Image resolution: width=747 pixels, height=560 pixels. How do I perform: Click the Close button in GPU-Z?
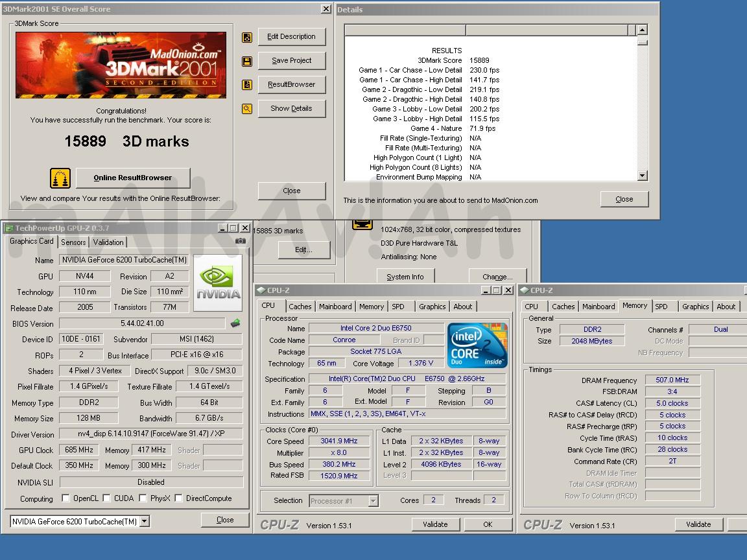pyautogui.click(x=225, y=520)
